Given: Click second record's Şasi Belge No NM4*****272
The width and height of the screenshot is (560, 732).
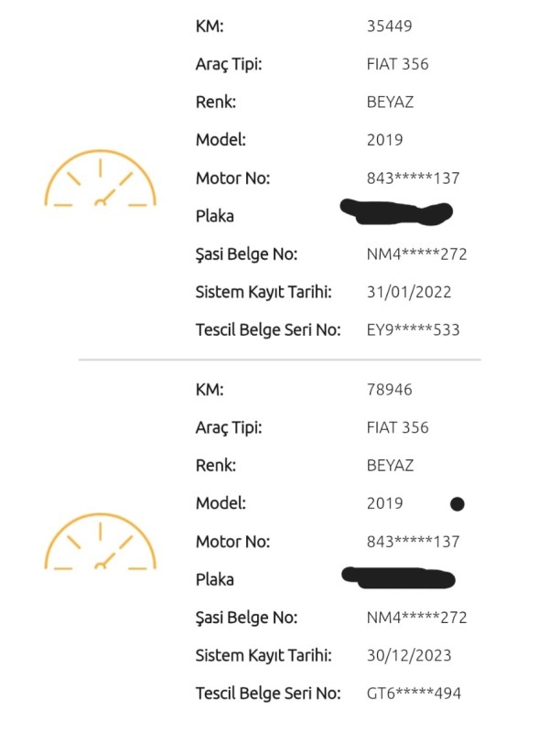Looking at the screenshot, I should pyautogui.click(x=416, y=618).
